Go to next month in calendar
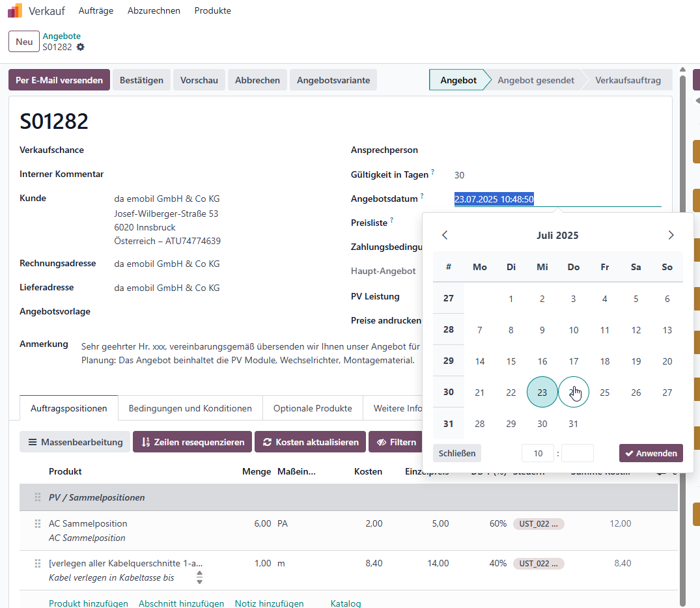Image resolution: width=700 pixels, height=608 pixels. (671, 235)
